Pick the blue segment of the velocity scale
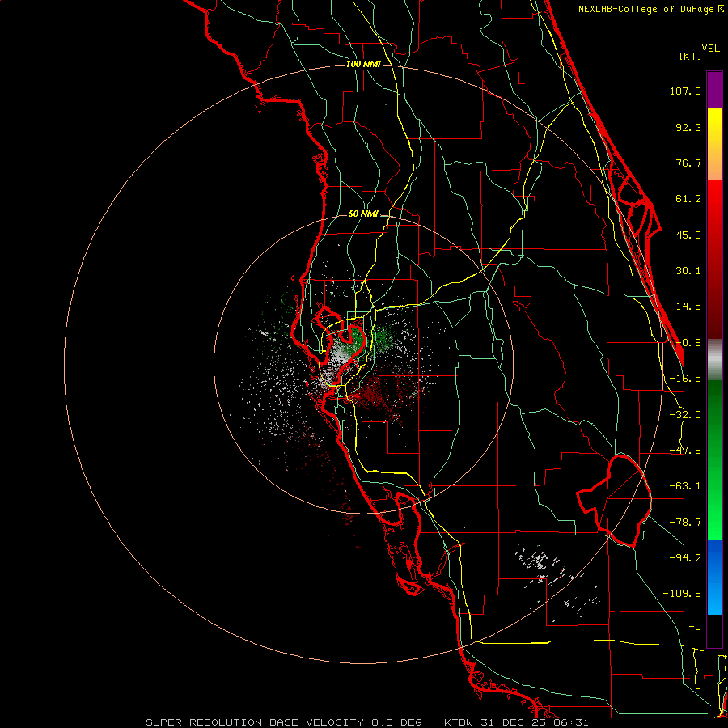This screenshot has height=728, width=728. (714, 577)
